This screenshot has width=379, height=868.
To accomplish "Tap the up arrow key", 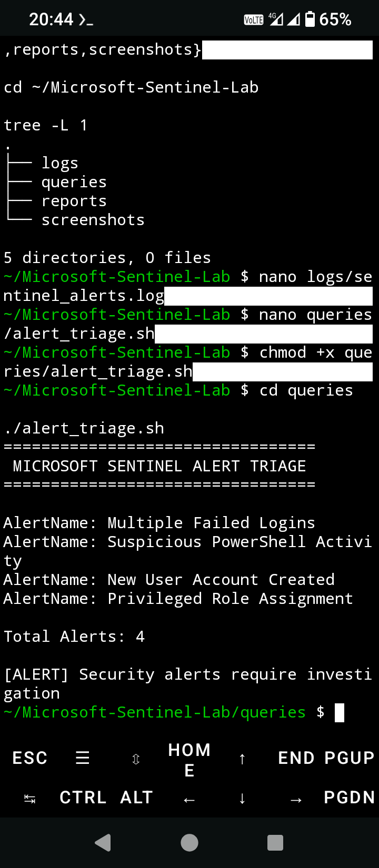I will tap(242, 759).
